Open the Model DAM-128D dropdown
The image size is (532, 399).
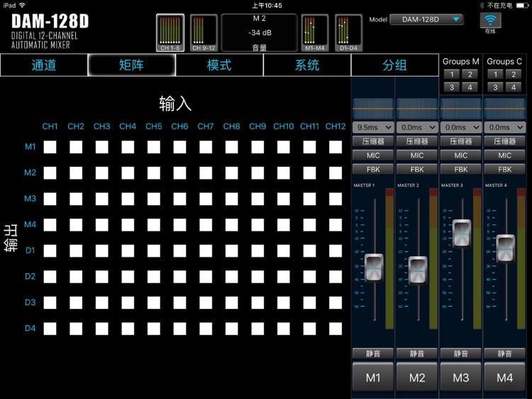pos(426,20)
